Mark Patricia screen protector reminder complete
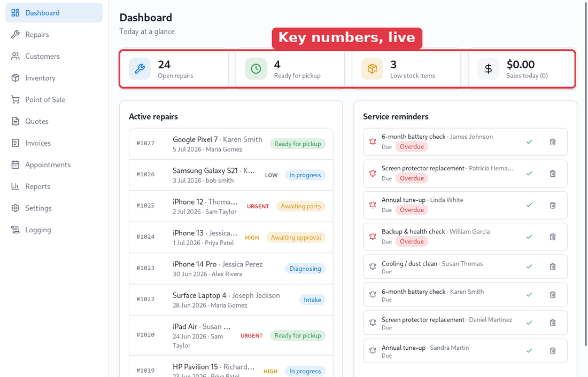Image resolution: width=588 pixels, height=377 pixels. click(529, 174)
